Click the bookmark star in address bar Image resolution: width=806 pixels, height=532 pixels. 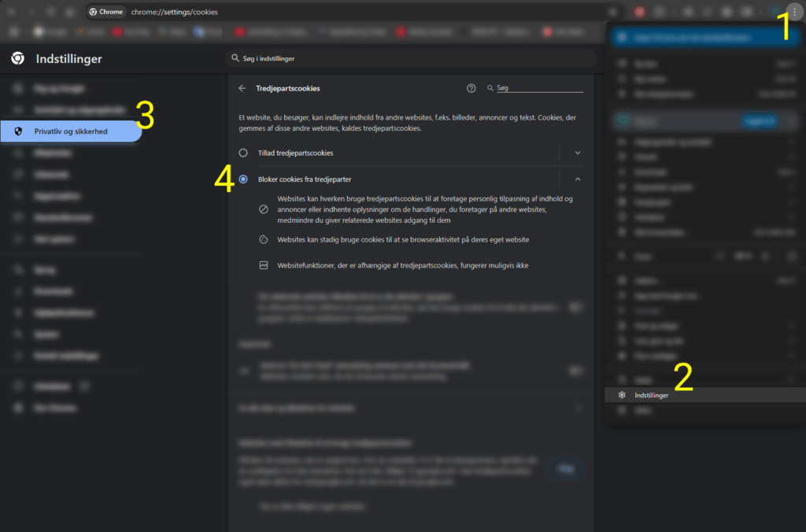pyautogui.click(x=612, y=12)
